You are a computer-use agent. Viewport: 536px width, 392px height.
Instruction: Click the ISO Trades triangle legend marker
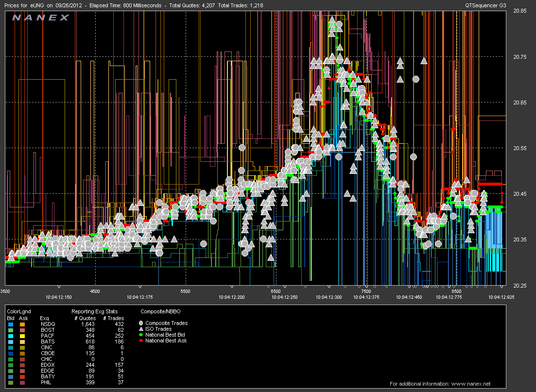(141, 329)
